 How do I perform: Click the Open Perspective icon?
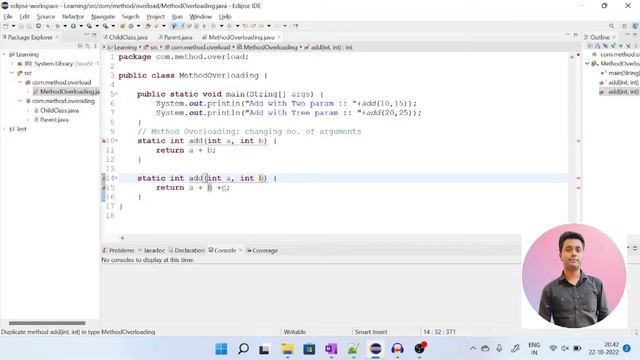coord(625,26)
